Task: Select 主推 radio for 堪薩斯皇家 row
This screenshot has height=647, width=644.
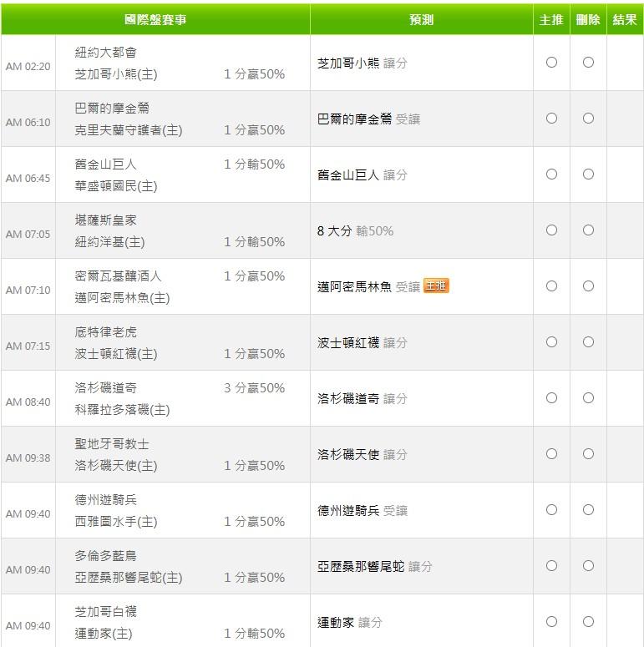Action: 551,230
